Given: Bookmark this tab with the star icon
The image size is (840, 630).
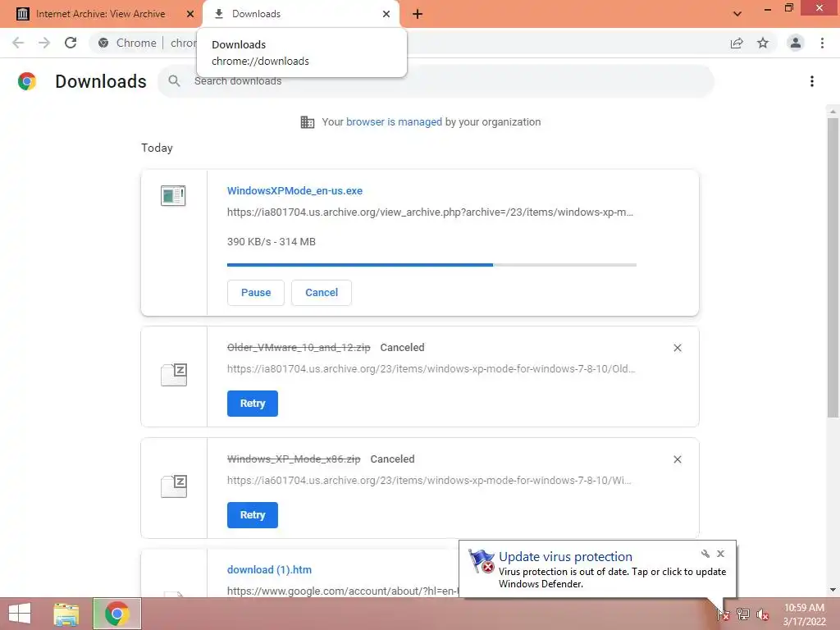Looking at the screenshot, I should (763, 43).
